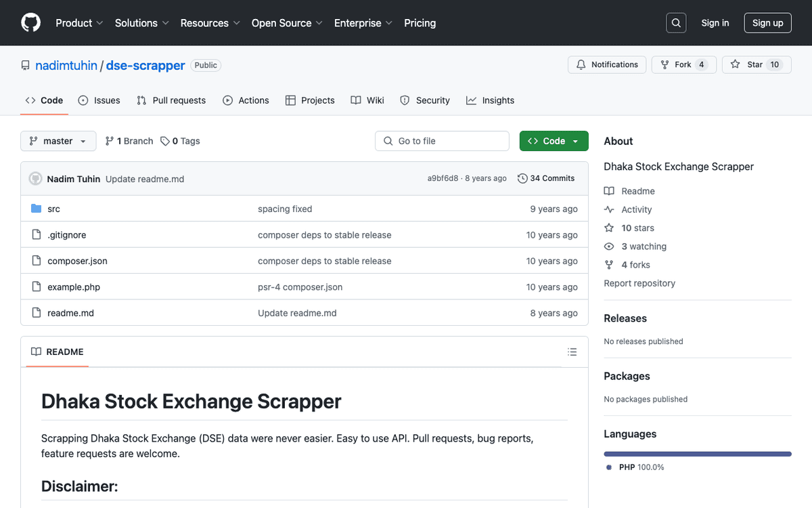Click the PHP language bar
812x508 pixels.
coord(698,454)
